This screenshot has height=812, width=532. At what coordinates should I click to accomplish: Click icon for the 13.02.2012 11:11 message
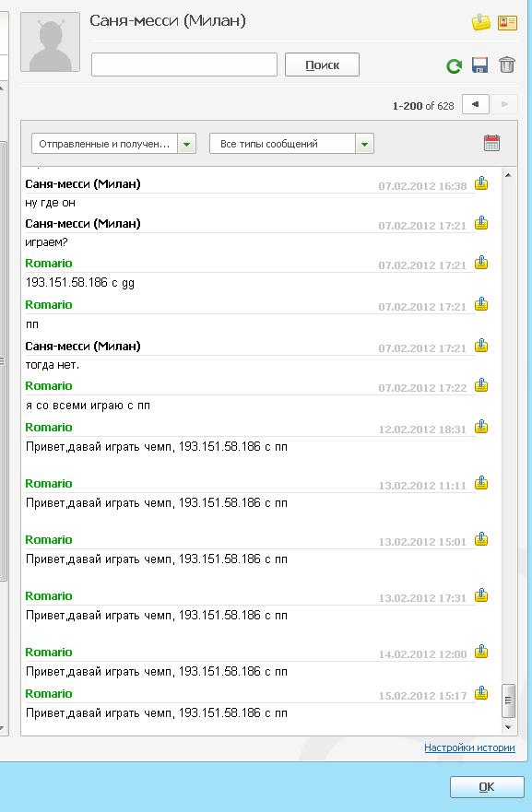pos(481,483)
